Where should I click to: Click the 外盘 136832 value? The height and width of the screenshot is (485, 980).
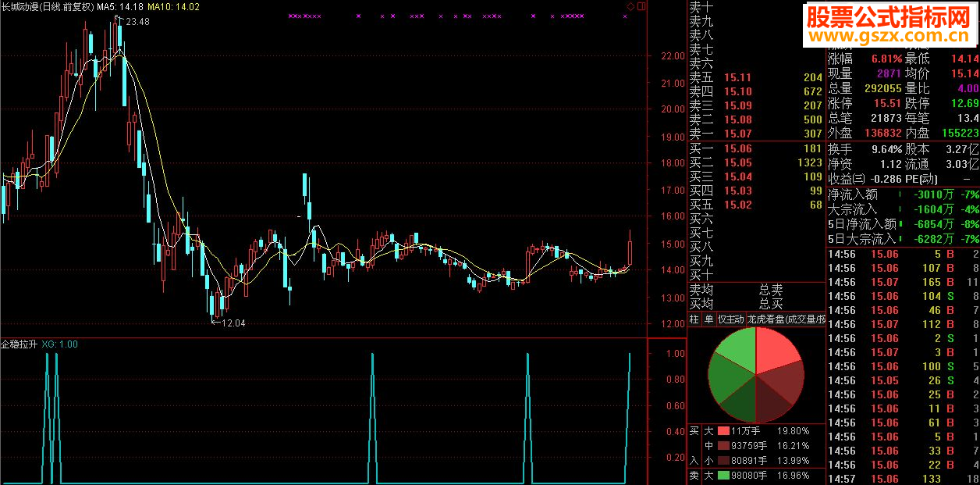(883, 133)
